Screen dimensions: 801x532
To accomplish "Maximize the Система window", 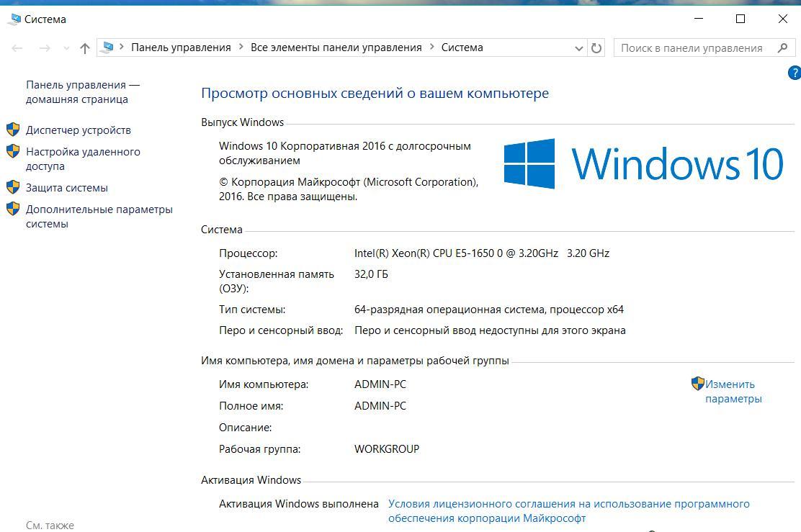I will coord(740,19).
